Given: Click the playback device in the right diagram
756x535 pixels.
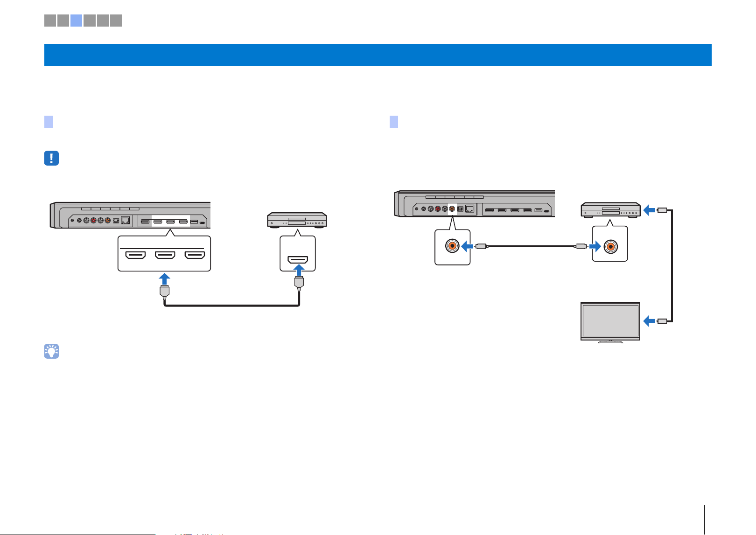Looking at the screenshot, I should (x=610, y=210).
